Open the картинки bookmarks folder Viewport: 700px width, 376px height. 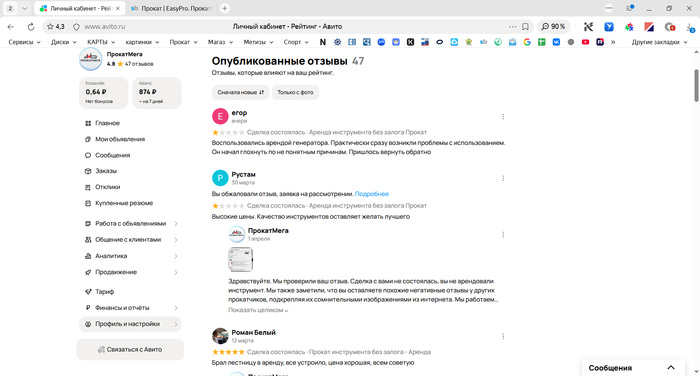142,42
